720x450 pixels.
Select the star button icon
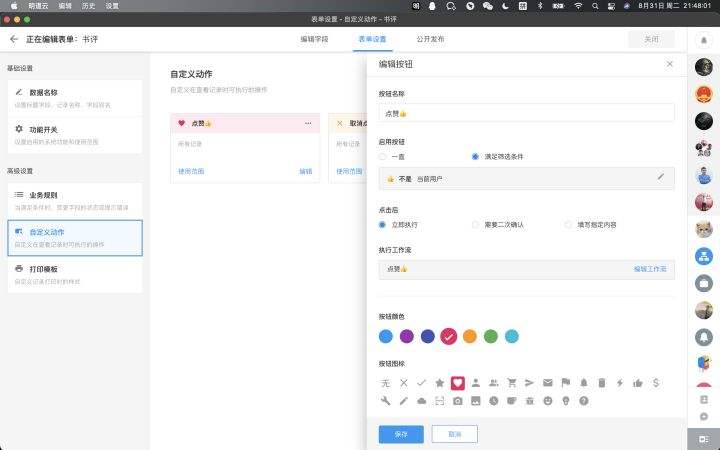click(x=439, y=382)
